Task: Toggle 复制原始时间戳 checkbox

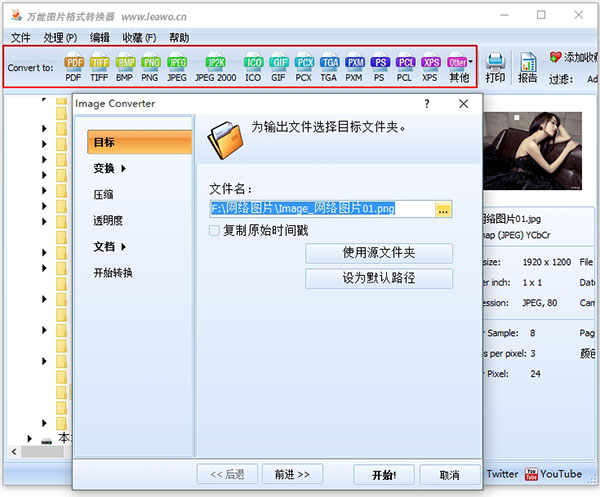Action: 214,230
